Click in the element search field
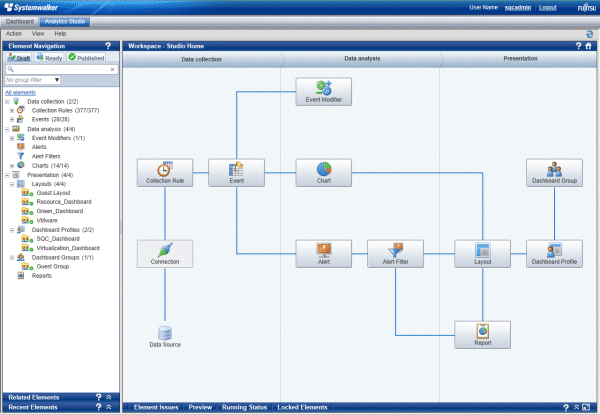This screenshot has height=415, width=600. pyautogui.click(x=61, y=69)
